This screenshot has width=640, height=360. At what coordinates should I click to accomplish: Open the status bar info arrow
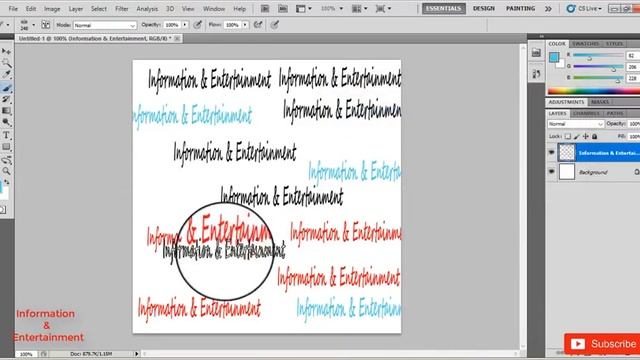click(x=137, y=353)
